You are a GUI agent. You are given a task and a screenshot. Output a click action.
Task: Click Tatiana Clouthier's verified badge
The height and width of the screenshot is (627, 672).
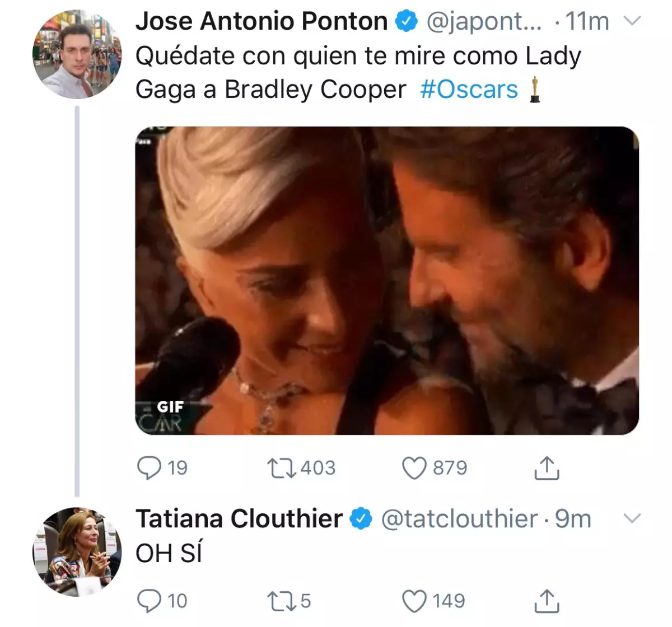(360, 519)
